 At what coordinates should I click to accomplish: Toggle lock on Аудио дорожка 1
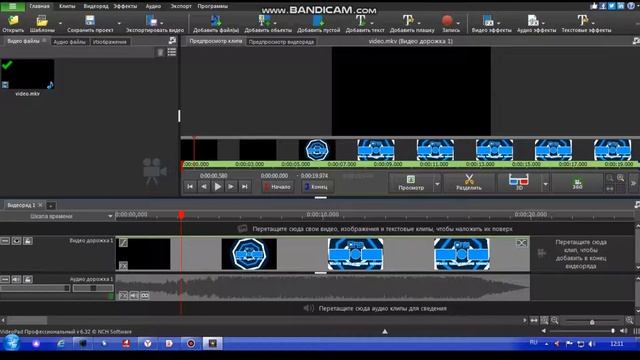[28, 279]
